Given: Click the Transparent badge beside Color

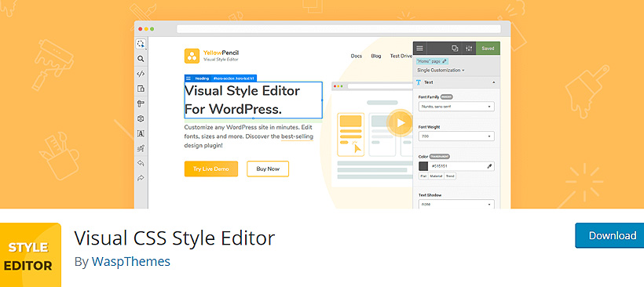Looking at the screenshot, I should (440, 157).
